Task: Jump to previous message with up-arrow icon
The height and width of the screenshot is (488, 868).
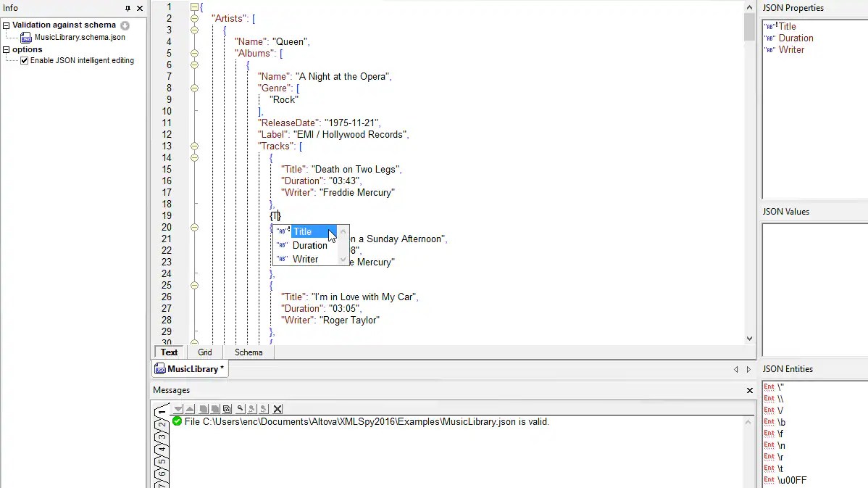Action: [x=191, y=408]
